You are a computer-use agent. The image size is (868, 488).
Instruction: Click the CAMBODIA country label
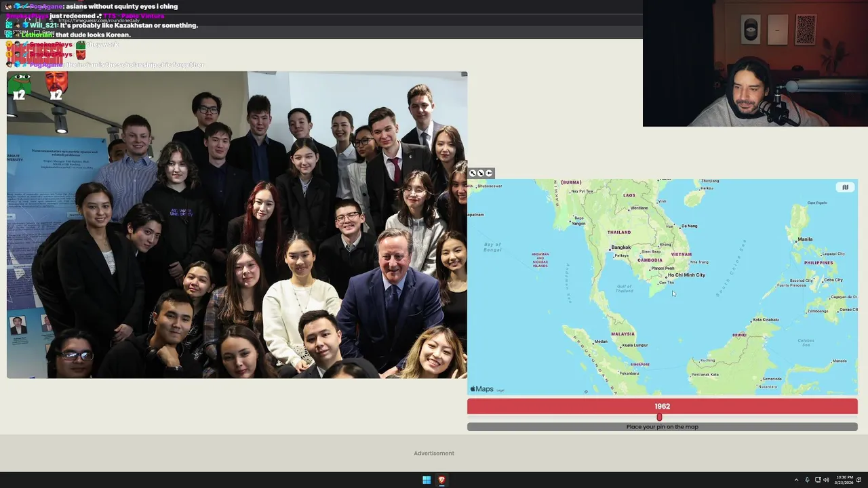pyautogui.click(x=650, y=260)
